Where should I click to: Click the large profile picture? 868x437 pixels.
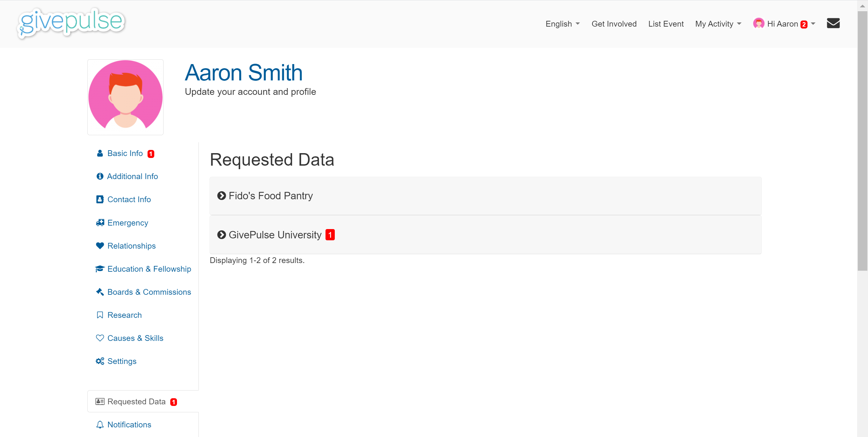(125, 97)
